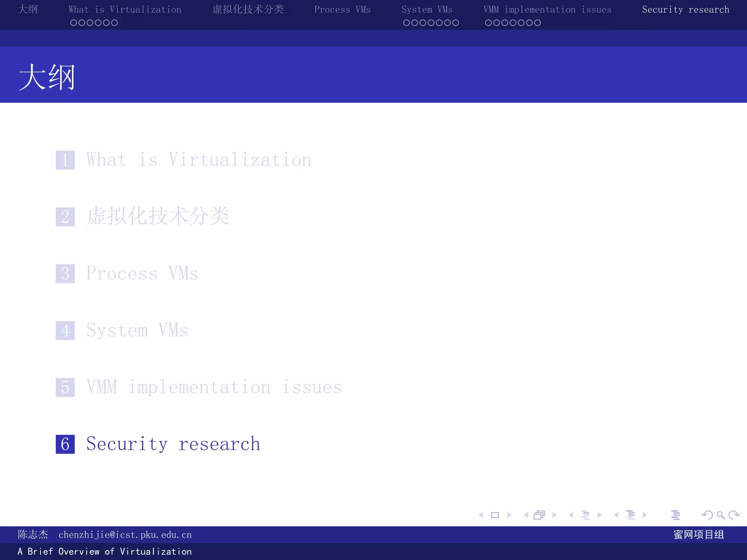This screenshot has width=747, height=560.
Task: Jump to outline item VMM implementation issues
Action: click(x=214, y=387)
